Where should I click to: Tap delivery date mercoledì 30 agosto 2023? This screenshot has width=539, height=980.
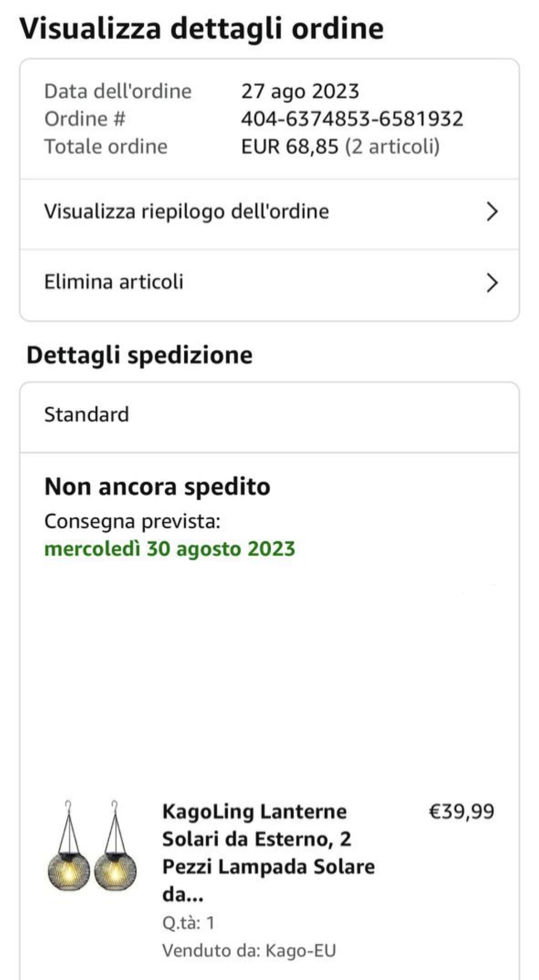click(170, 549)
